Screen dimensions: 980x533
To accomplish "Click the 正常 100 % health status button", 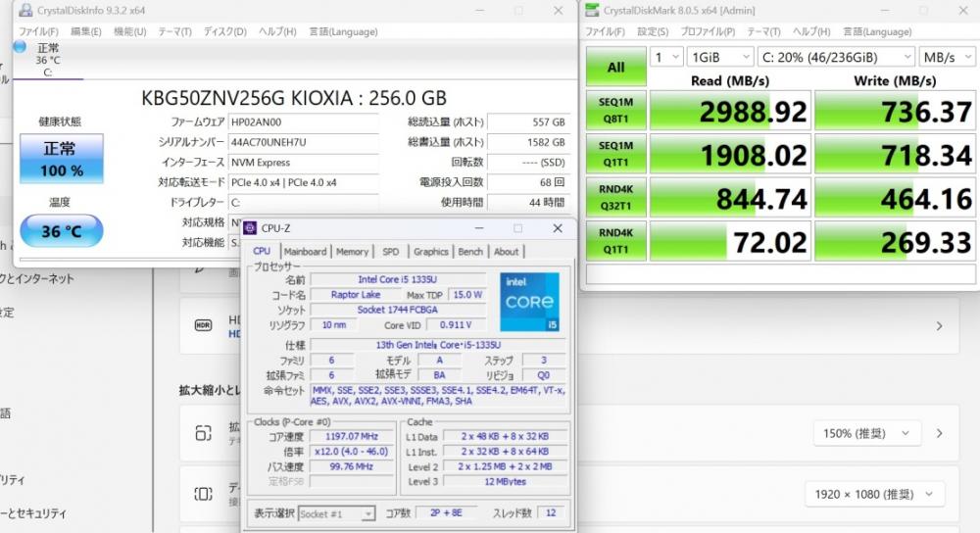I will pyautogui.click(x=61, y=159).
